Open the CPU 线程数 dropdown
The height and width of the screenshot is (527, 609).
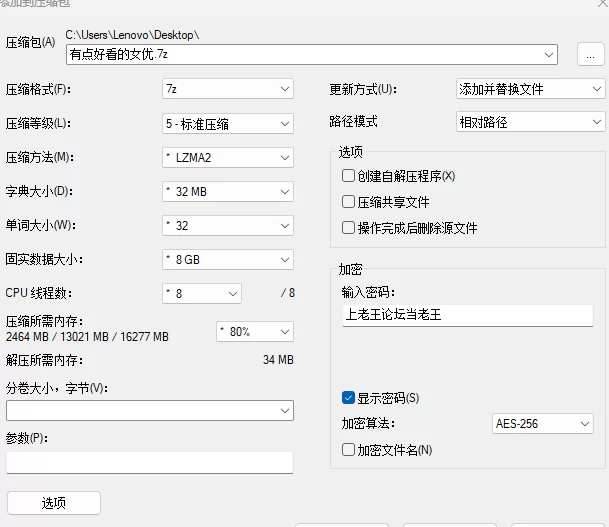[x=201, y=293]
